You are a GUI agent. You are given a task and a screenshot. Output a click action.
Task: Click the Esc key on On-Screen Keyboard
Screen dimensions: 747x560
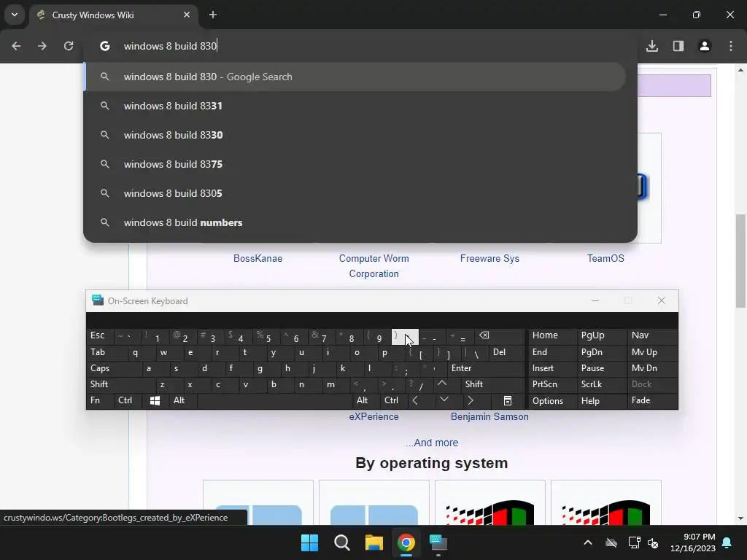(x=100, y=335)
